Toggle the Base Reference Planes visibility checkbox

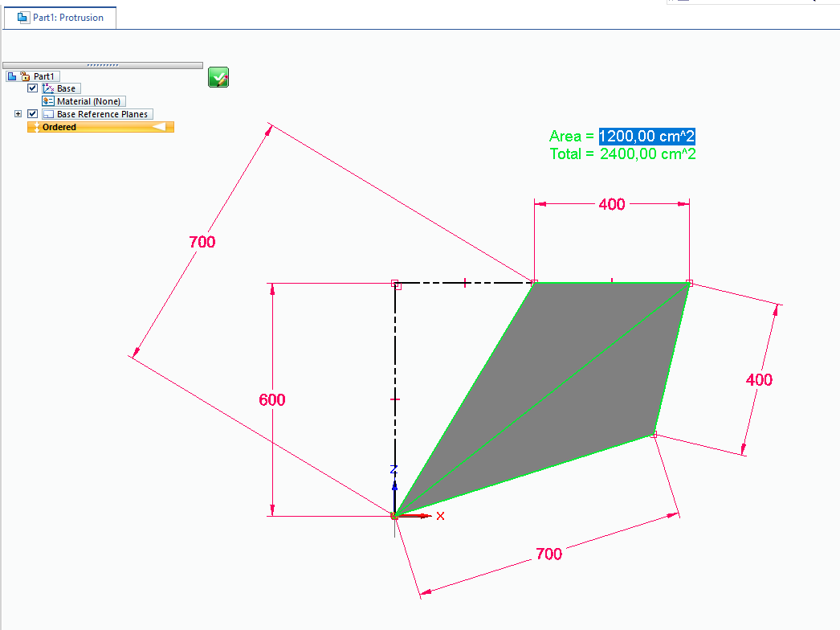tap(33, 114)
